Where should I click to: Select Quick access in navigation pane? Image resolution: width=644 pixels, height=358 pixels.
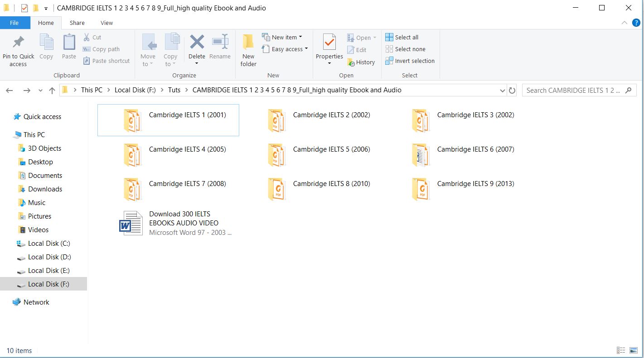pos(43,117)
